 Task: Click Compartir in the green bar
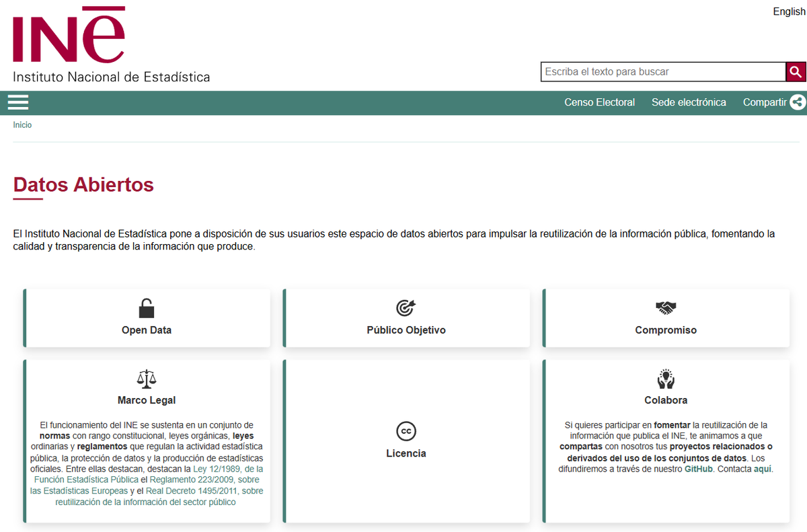coord(765,102)
